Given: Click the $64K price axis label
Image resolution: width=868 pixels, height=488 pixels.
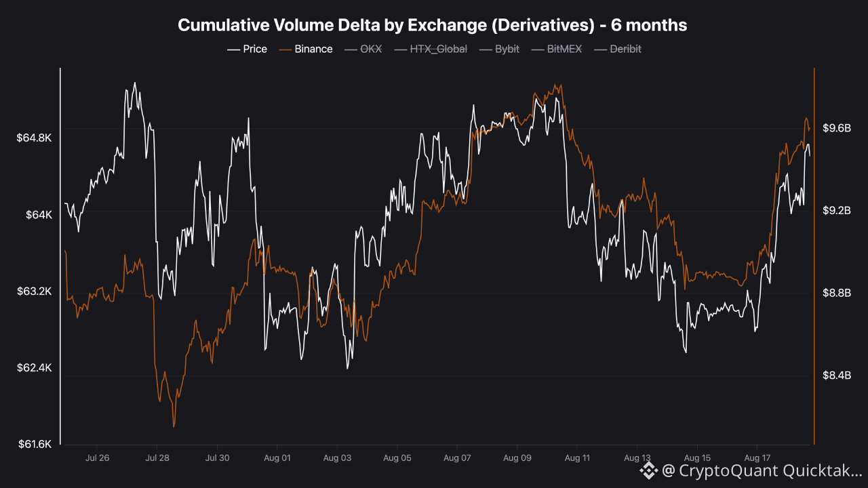Looking at the screenshot, I should pyautogui.click(x=39, y=215).
